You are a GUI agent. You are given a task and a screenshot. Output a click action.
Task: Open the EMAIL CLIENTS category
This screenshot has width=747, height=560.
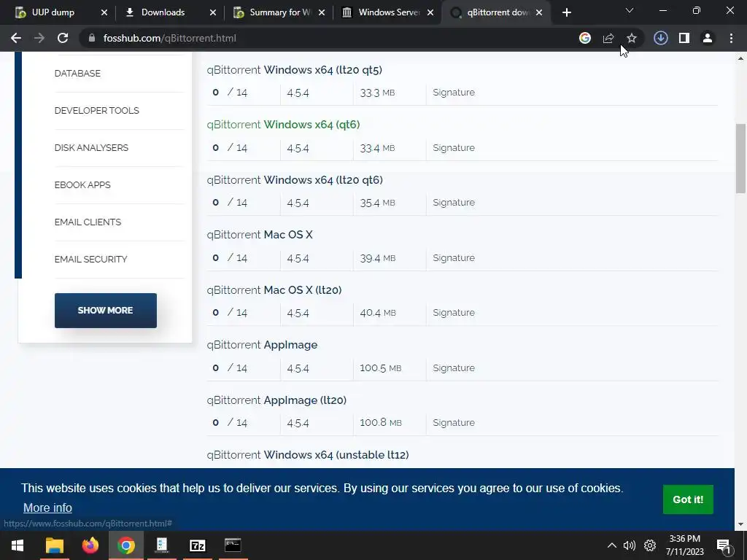(88, 222)
